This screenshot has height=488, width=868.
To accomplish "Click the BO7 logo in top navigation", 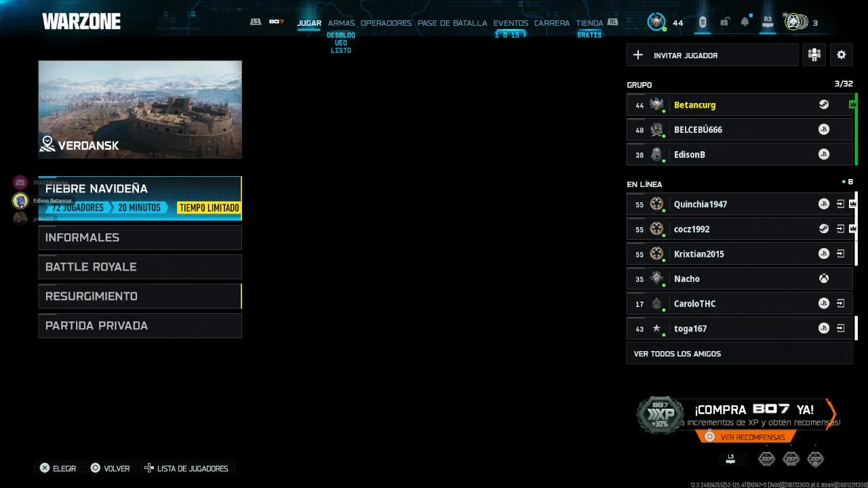I will 276,22.
